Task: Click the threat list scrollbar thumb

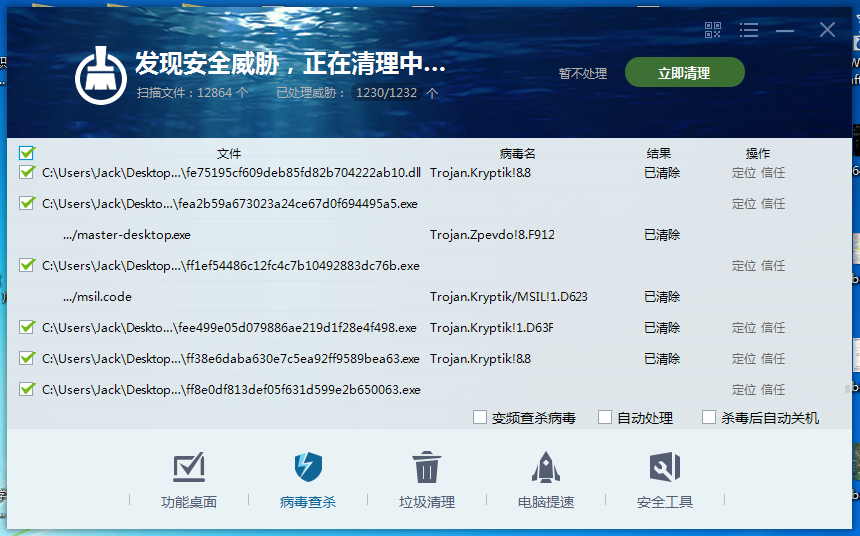Action: click(847, 389)
